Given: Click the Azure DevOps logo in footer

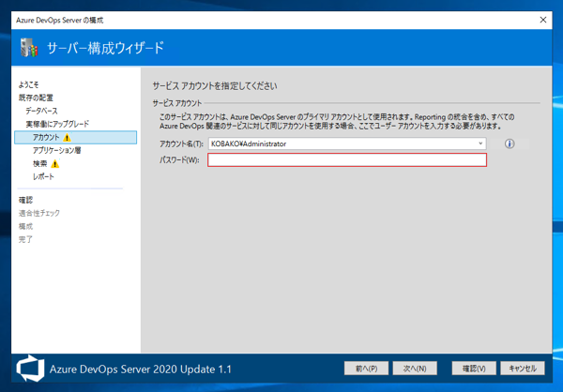Looking at the screenshot, I should 31,369.
